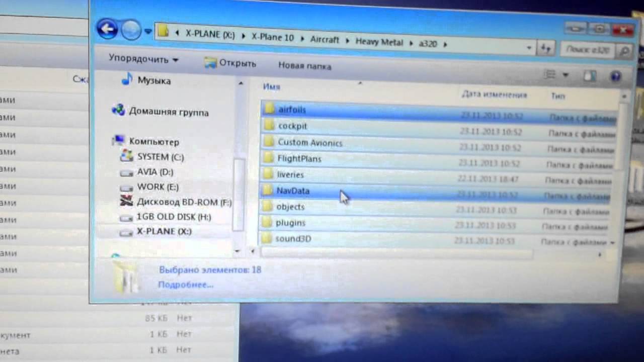Viewport: 644px width, 362px height.
Task: Select the Custom Avionics folder icon
Action: pyautogui.click(x=269, y=141)
